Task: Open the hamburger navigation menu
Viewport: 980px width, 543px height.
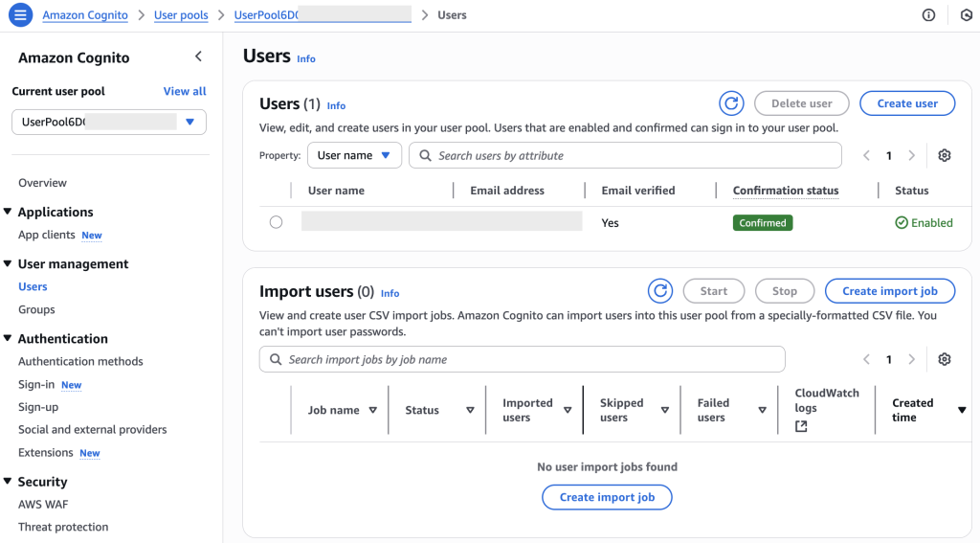Action: [20, 15]
